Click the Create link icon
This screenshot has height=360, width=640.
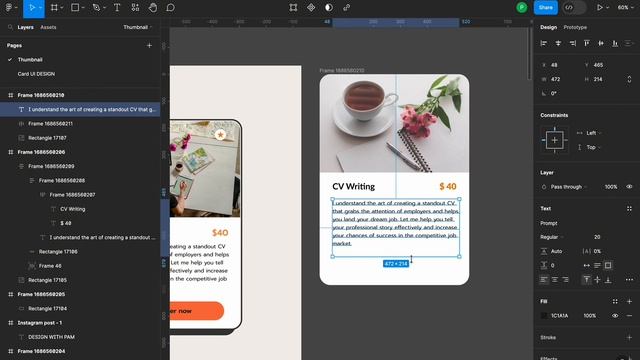347,7
